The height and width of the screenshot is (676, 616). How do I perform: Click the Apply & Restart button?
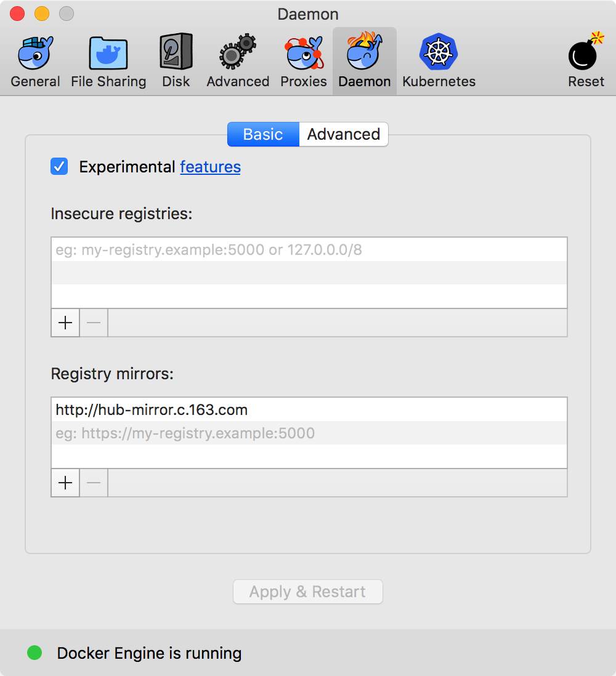[x=307, y=592]
